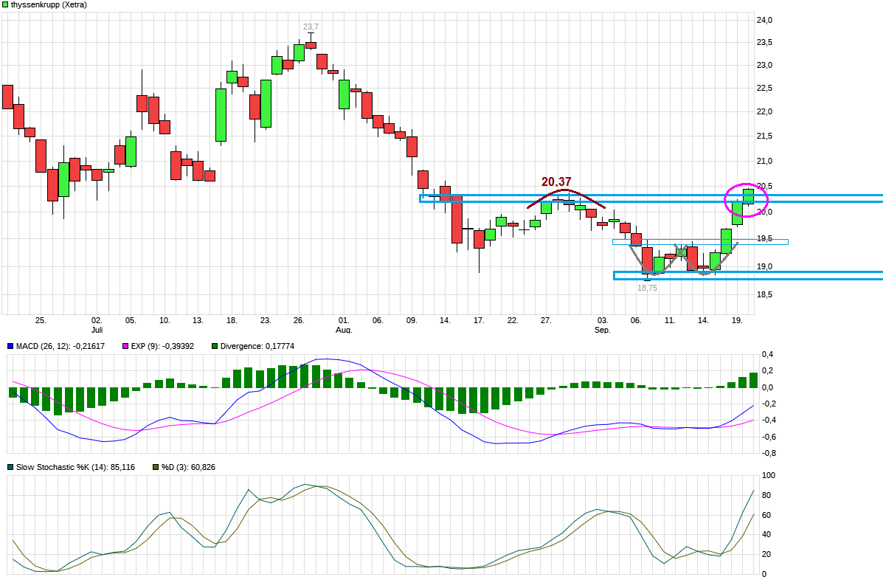883x588 pixels.
Task: Toggle MACD visibility from its legend entry
Action: coord(10,345)
